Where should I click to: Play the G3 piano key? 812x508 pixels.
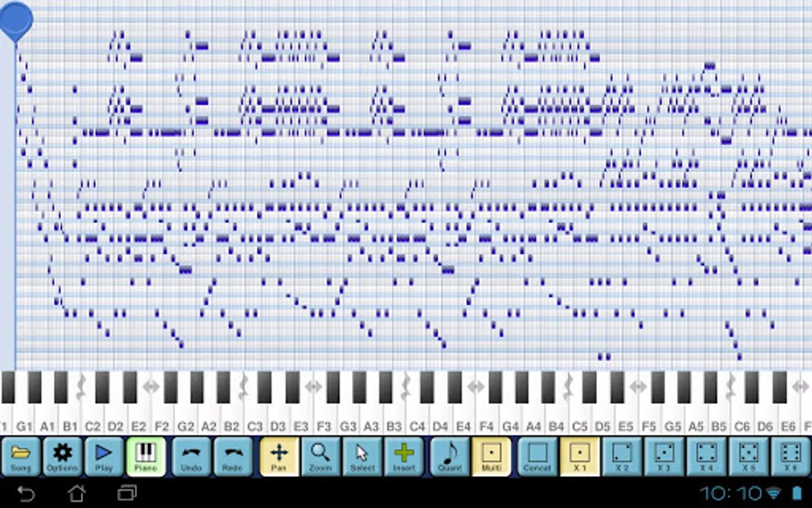[x=348, y=418]
